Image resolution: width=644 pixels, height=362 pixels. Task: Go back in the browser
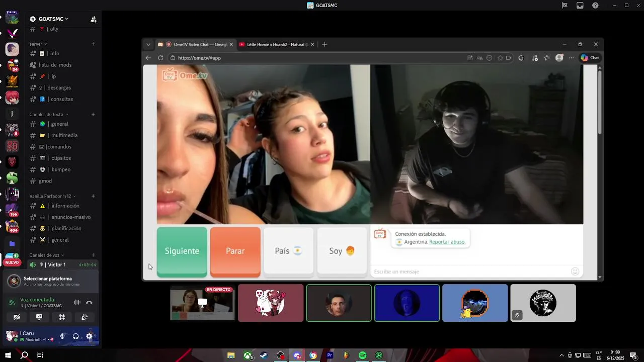[148, 58]
